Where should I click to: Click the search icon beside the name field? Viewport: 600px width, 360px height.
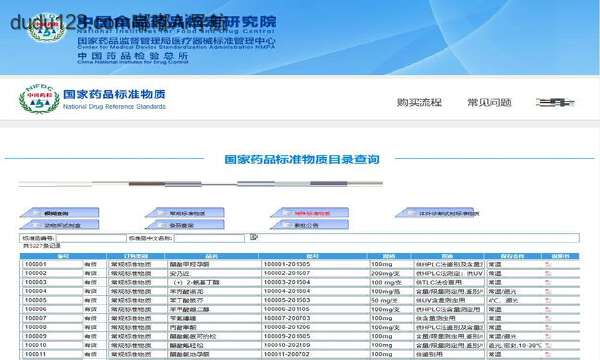(x=253, y=237)
